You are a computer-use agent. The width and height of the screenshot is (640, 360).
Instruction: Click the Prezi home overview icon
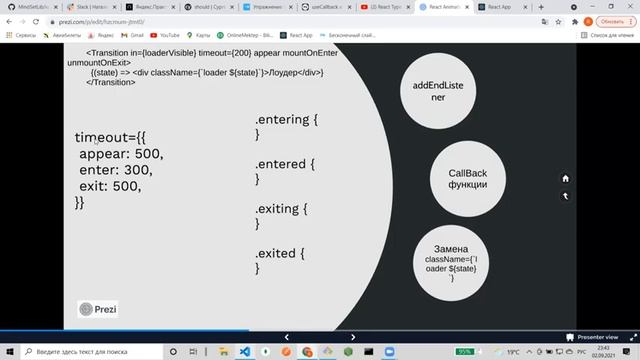565,178
